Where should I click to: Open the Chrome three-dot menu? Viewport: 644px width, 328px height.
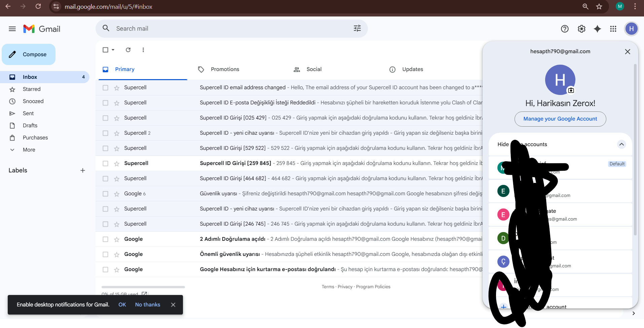(635, 6)
